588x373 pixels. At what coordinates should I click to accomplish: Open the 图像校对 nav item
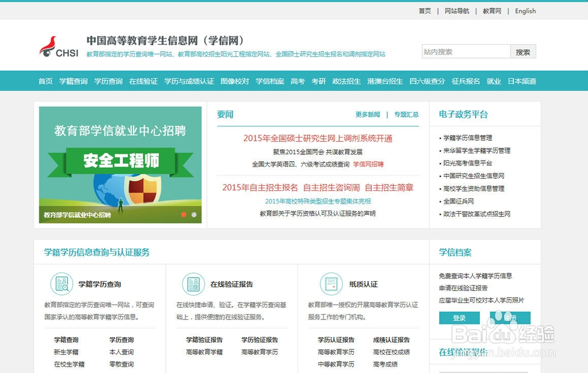[235, 81]
